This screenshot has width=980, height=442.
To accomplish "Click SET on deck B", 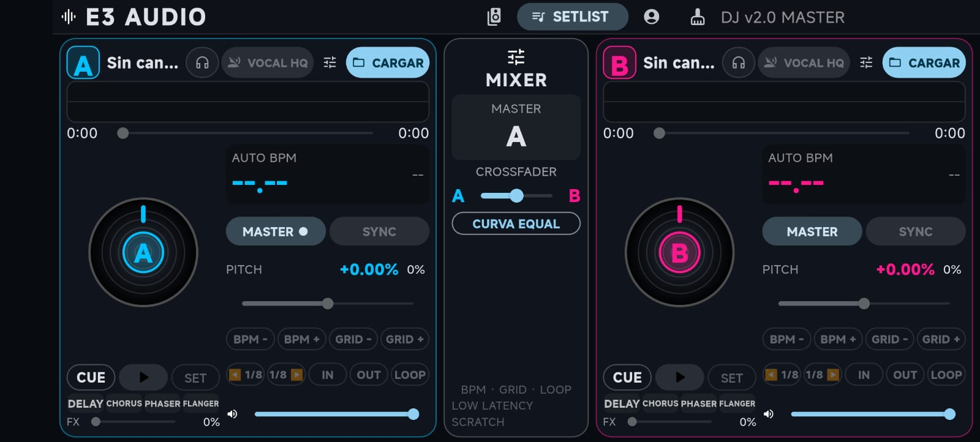I will tap(732, 378).
